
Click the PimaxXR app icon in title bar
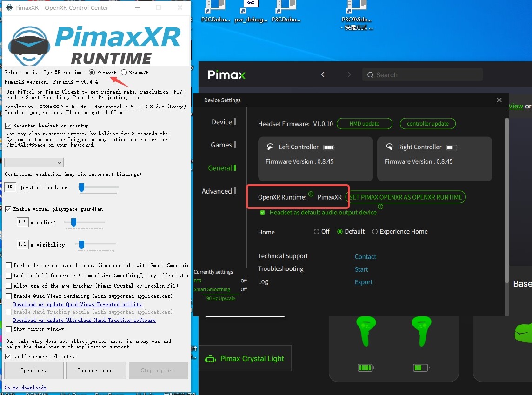point(9,7)
